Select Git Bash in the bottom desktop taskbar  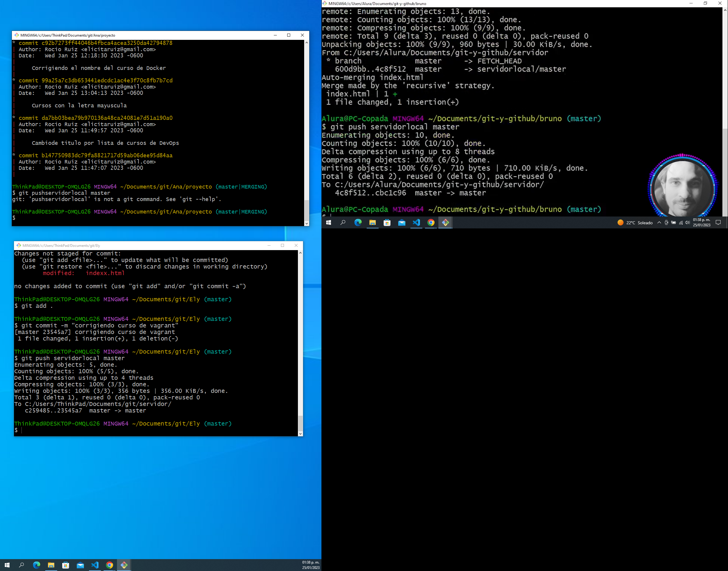point(124,565)
